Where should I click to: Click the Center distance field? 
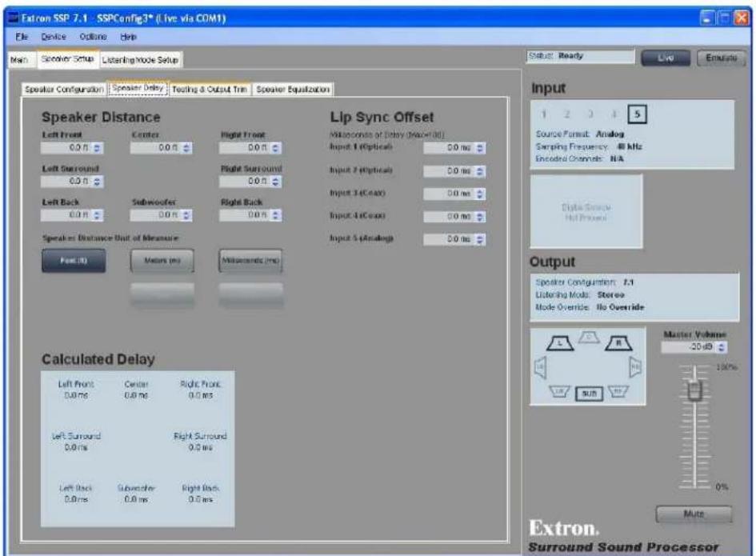click(161, 148)
